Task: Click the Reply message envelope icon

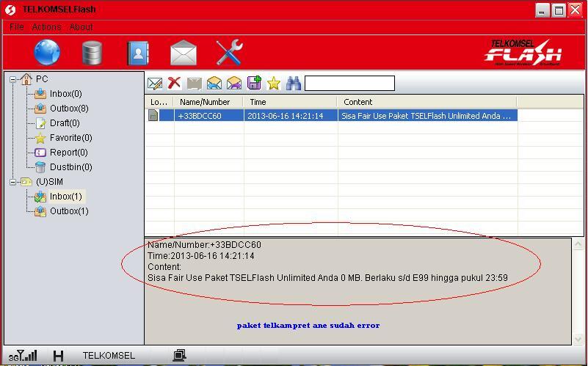Action: pos(214,83)
